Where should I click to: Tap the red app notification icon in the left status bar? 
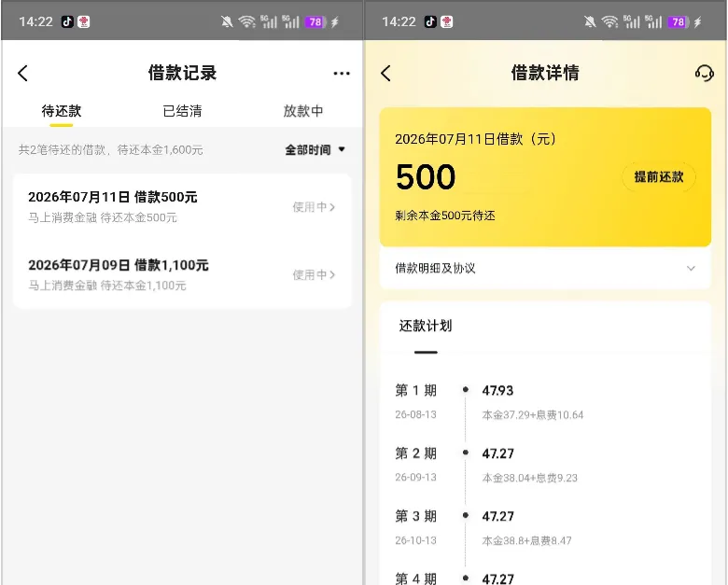(84, 21)
